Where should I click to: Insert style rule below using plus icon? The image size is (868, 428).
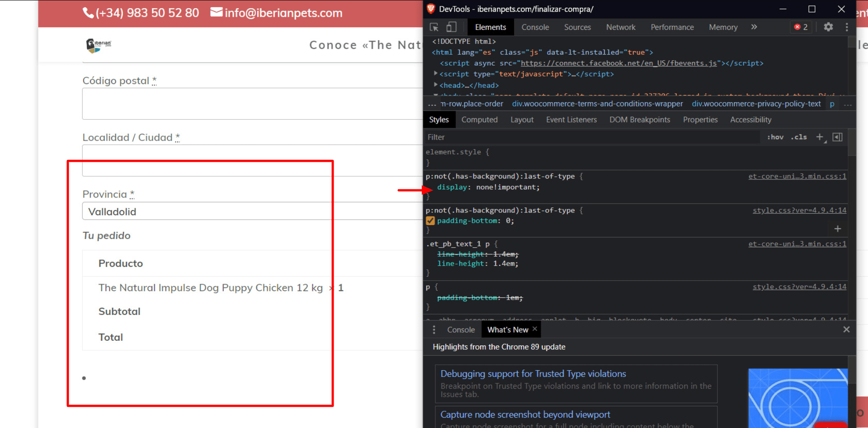838,229
